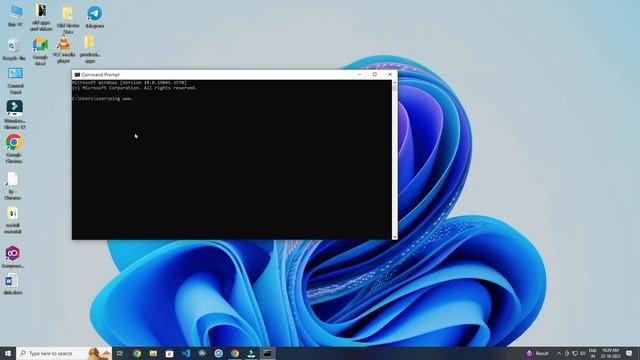Screen dimensions: 640x360
Task: Open the Command Prompt title bar system icon
Action: click(x=77, y=75)
